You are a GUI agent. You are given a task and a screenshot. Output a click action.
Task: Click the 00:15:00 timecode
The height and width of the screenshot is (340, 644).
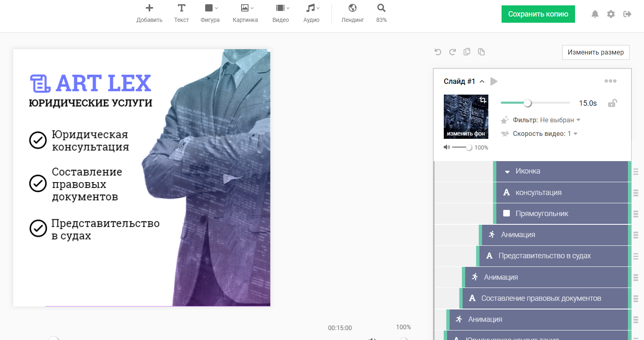[x=340, y=328]
